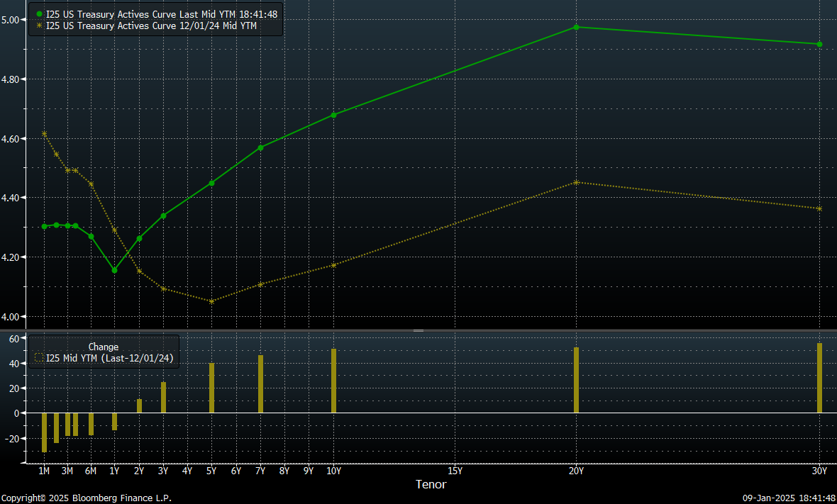Click the yellow dotted curve 20Y point
Screen dimensions: 837x504
tap(576, 182)
